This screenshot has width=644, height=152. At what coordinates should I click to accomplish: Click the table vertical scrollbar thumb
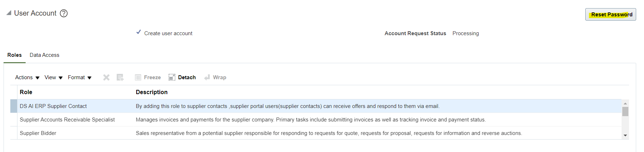coord(625,112)
